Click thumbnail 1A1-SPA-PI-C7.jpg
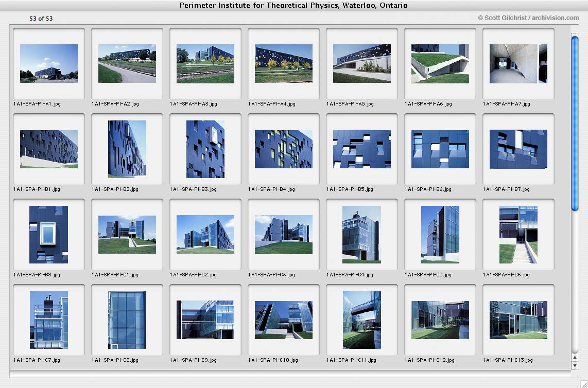Image resolution: width=588 pixels, height=388 pixels. [x=49, y=320]
